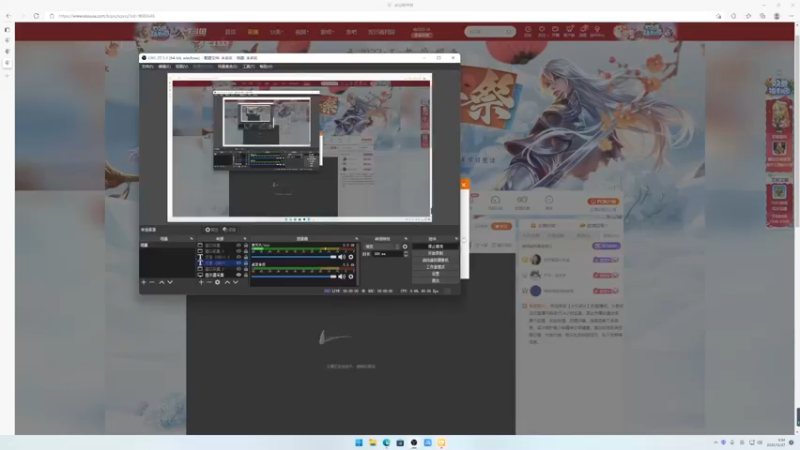The image size is (800, 450).
Task: Open the OBS 视图 (View) menu
Action: coord(182,66)
